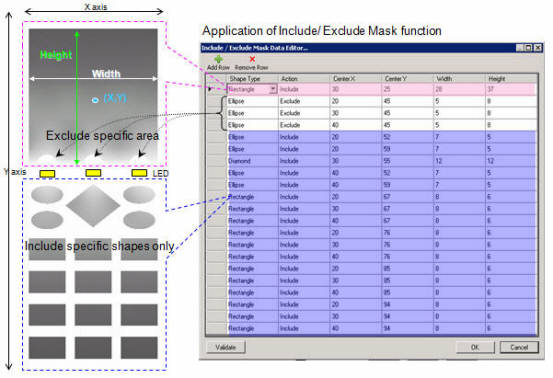
Task: Click Width value 28 in the pink row
Action: [x=459, y=89]
